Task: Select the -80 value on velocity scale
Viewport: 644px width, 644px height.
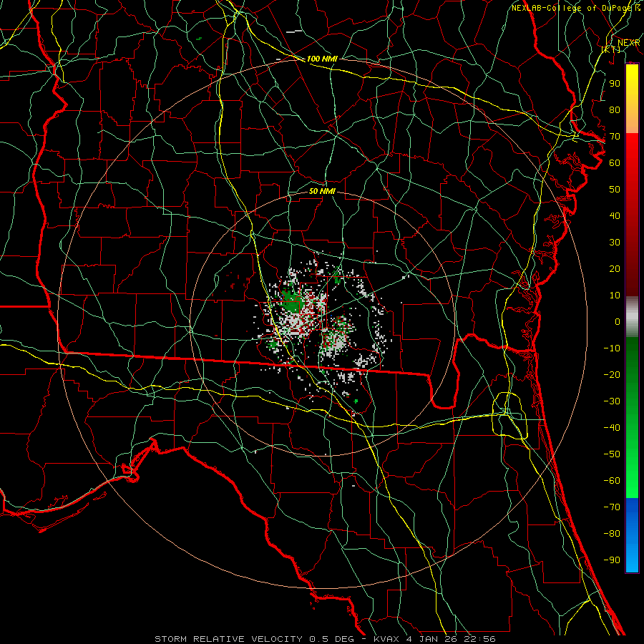Action: pos(612,534)
